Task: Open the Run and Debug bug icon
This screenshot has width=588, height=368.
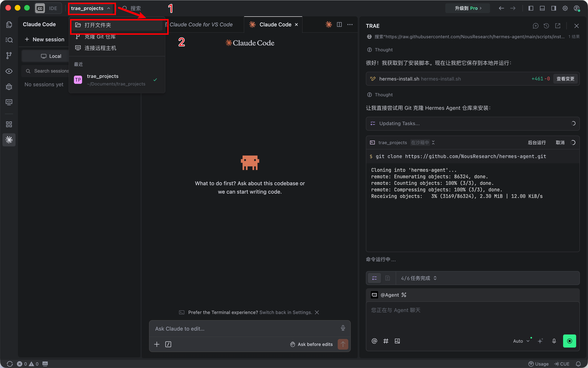Action: [x=9, y=87]
